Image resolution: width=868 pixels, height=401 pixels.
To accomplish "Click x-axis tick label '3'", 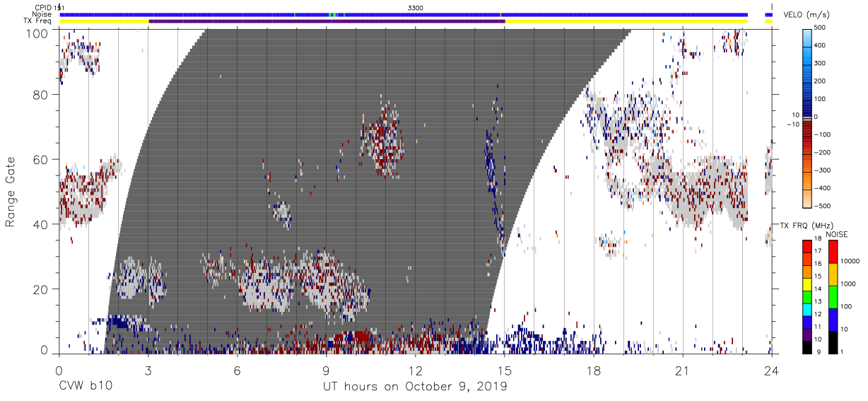I will click(148, 371).
